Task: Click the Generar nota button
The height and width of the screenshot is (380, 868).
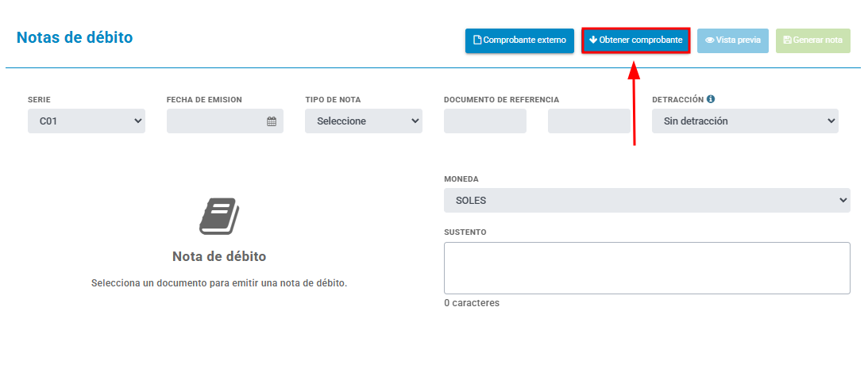Action: click(x=812, y=40)
